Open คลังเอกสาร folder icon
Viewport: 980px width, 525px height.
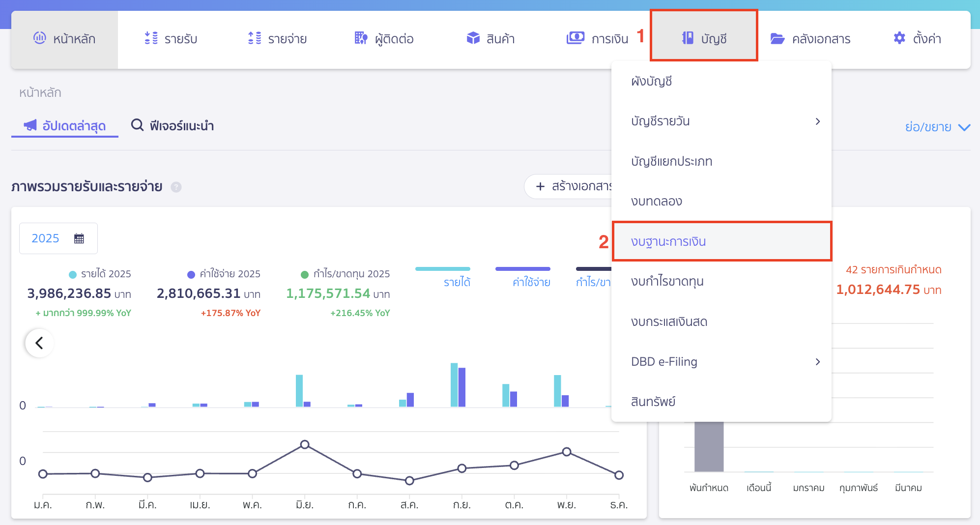[x=777, y=38]
